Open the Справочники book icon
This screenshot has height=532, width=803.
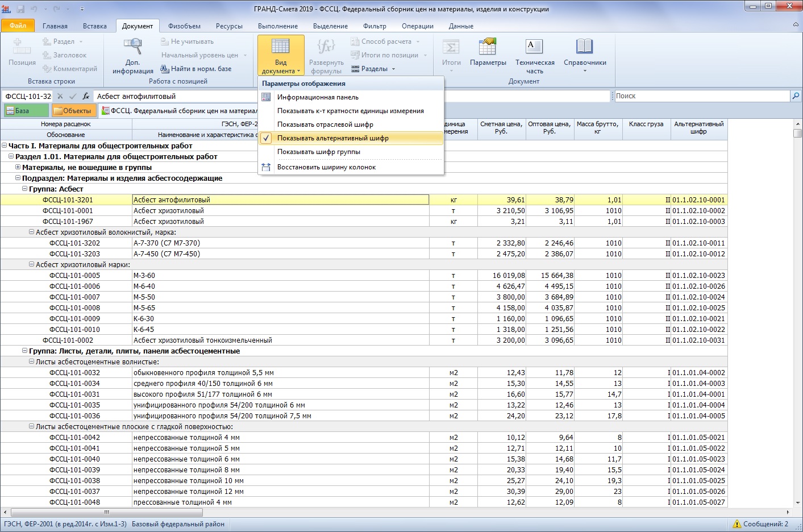pos(584,47)
